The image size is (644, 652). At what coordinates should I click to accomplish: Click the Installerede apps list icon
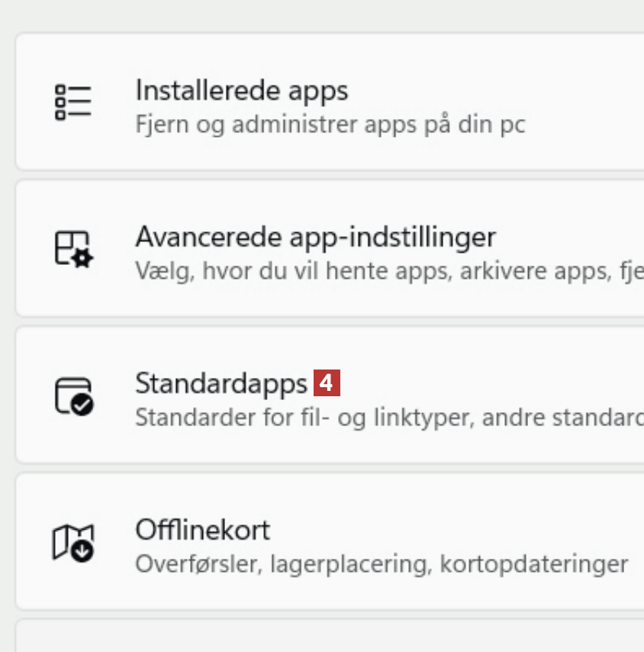(x=73, y=102)
